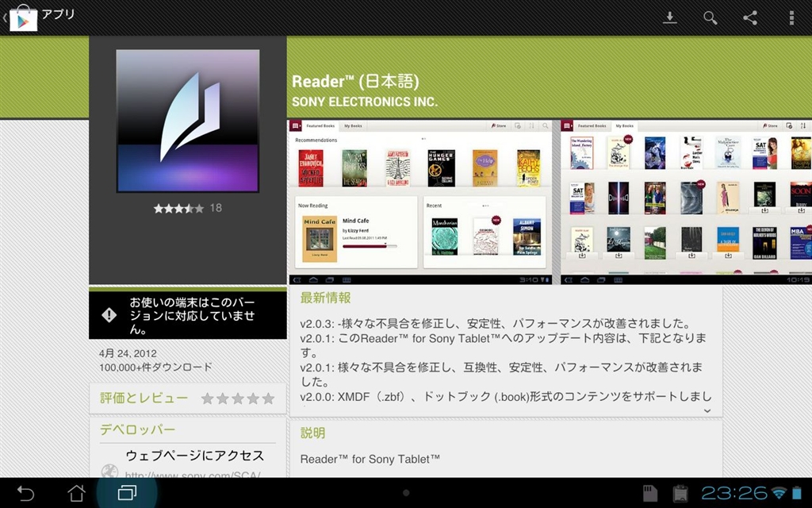This screenshot has width=812, height=508.
Task: Open the 23:26 clock status area
Action: 733,493
